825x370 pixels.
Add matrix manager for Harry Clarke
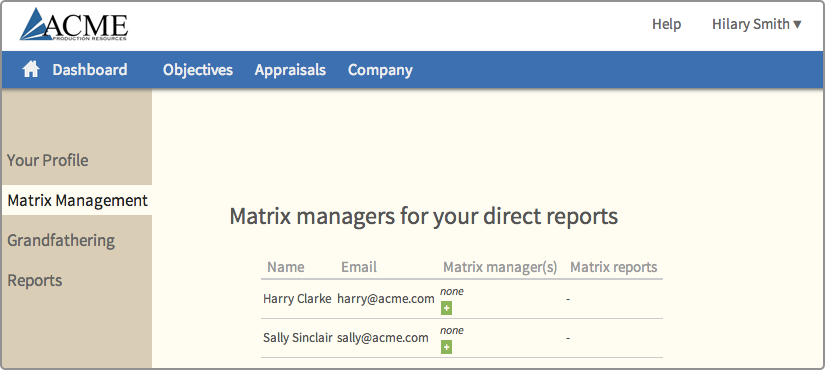pos(446,308)
